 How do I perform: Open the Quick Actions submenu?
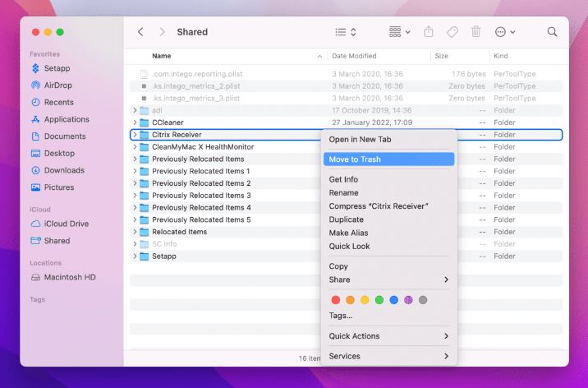coord(389,336)
